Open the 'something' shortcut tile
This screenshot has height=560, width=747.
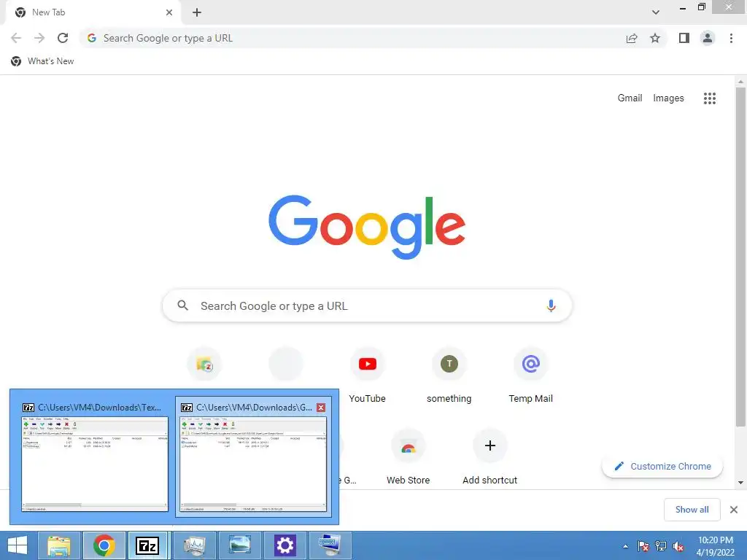[449, 376]
